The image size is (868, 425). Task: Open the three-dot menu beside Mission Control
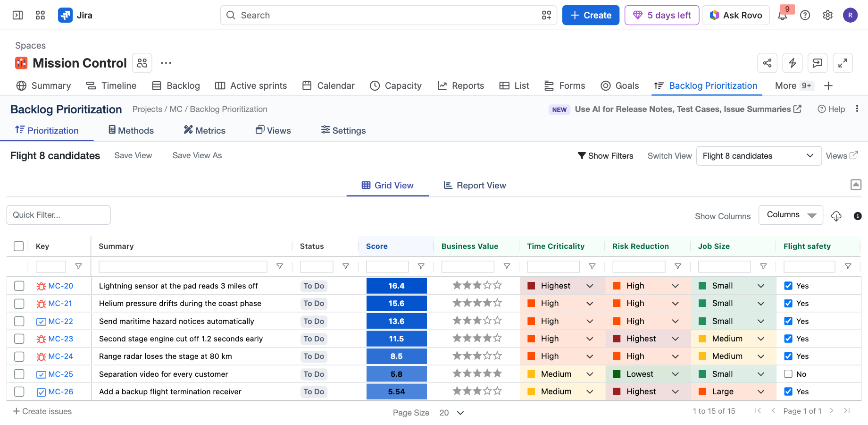pyautogui.click(x=166, y=63)
